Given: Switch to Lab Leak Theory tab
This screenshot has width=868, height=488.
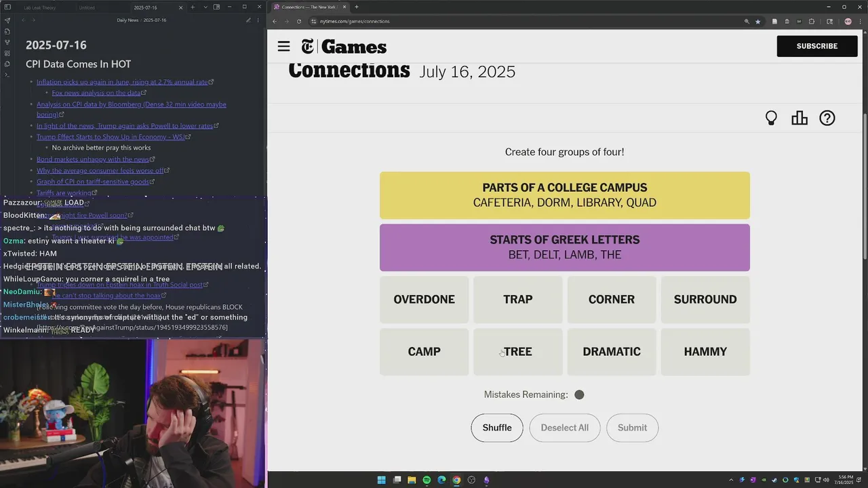Looking at the screenshot, I should (x=41, y=7).
